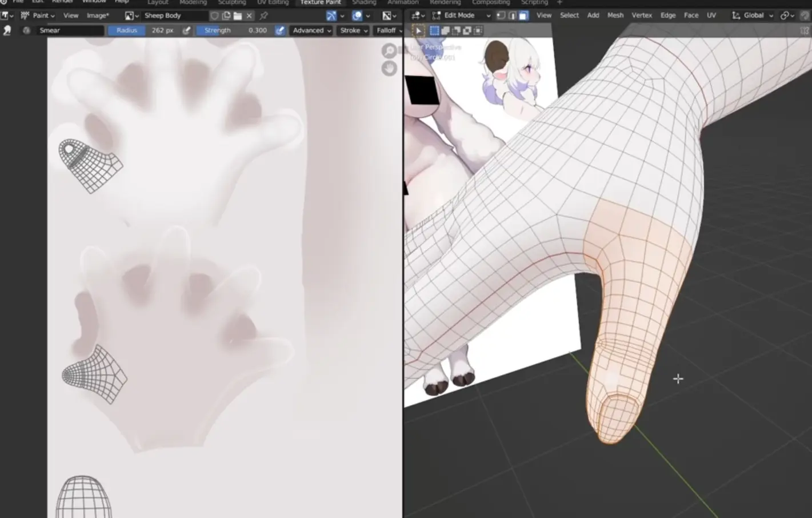Expand the Advanced brush settings dropdown

click(x=311, y=30)
